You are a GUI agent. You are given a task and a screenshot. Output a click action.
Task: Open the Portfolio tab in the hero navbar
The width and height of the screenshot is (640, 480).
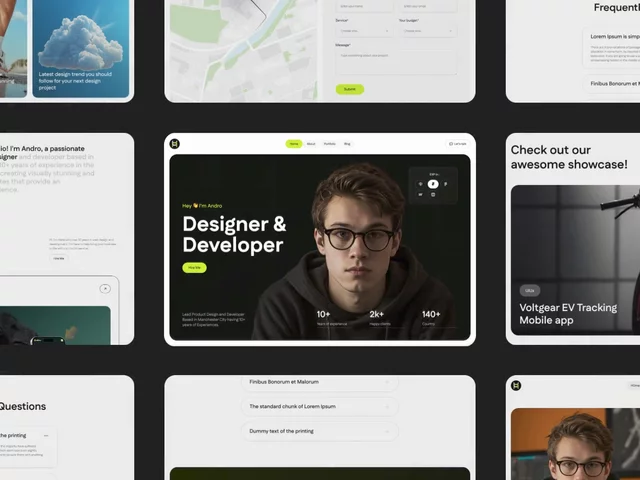(x=329, y=144)
